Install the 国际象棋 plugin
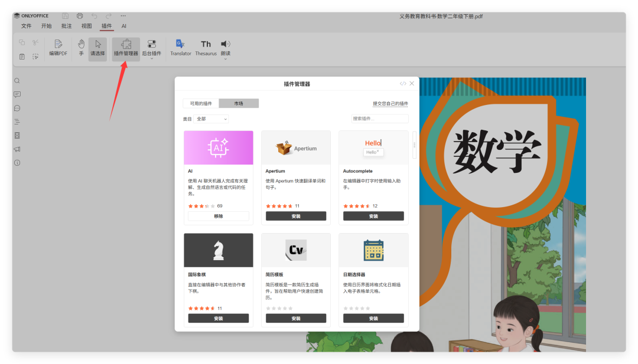This screenshot has height=364, width=638. click(219, 319)
